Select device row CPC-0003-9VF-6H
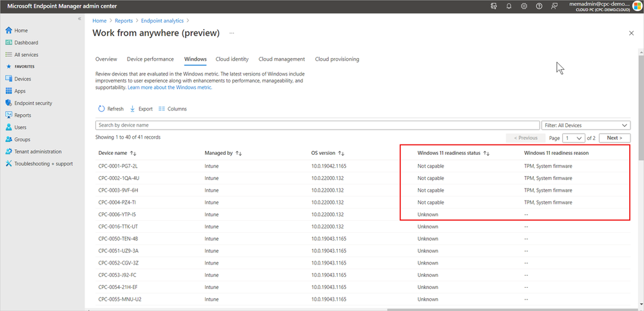644x311 pixels. coord(363,190)
